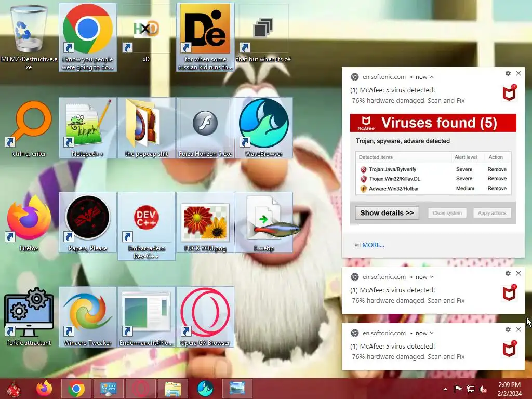Select the Firefox desktop shortcut

tap(29, 223)
